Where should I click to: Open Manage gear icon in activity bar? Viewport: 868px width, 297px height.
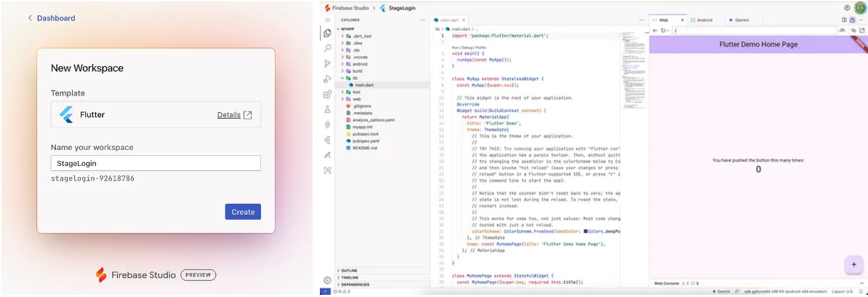[327, 280]
